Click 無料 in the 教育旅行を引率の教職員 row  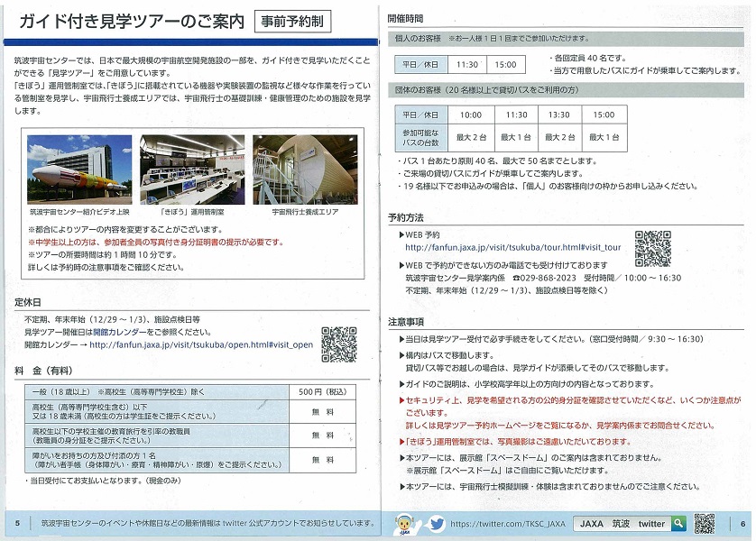(323, 436)
